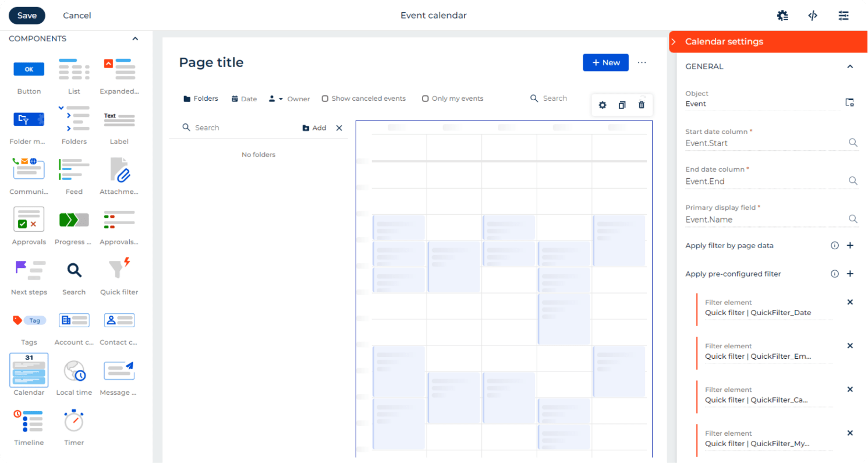Delete calendar using trash icon
This screenshot has width=868, height=463.
(642, 105)
